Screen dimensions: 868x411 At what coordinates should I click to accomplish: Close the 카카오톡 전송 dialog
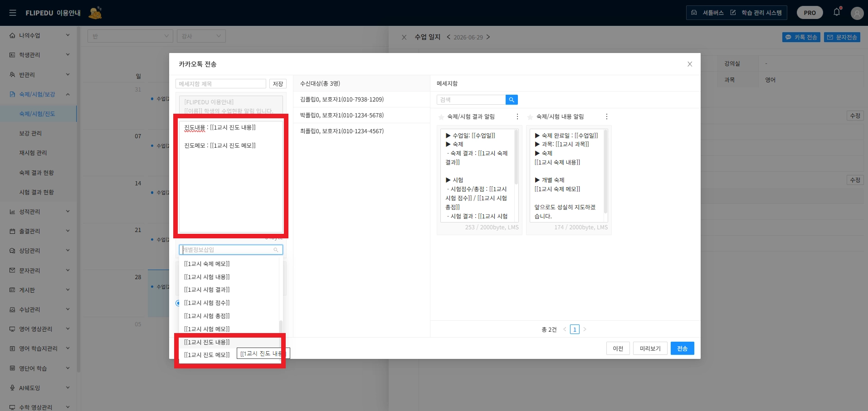pos(690,64)
